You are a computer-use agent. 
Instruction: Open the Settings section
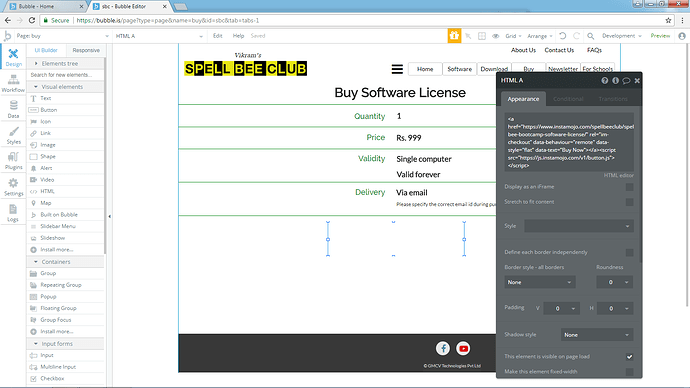click(x=13, y=187)
